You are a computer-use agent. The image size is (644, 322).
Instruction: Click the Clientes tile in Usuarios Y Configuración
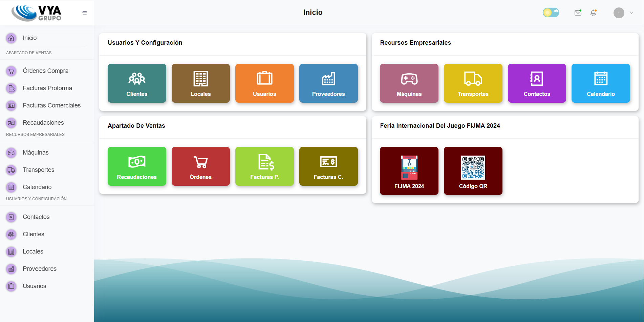coord(137,83)
